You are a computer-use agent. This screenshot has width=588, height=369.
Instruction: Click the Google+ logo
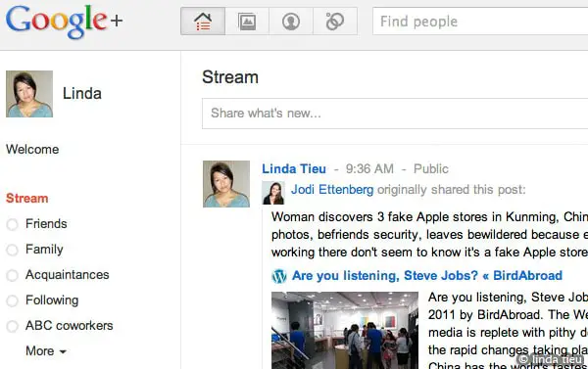pyautogui.click(x=64, y=22)
